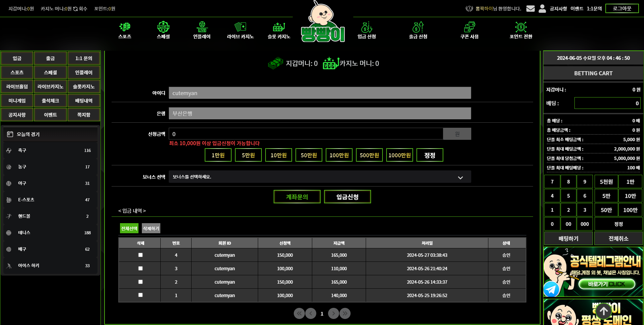Viewport: 644px width, 325px height.
Task: Click the 로그아웃 button
Action: (x=622, y=8)
